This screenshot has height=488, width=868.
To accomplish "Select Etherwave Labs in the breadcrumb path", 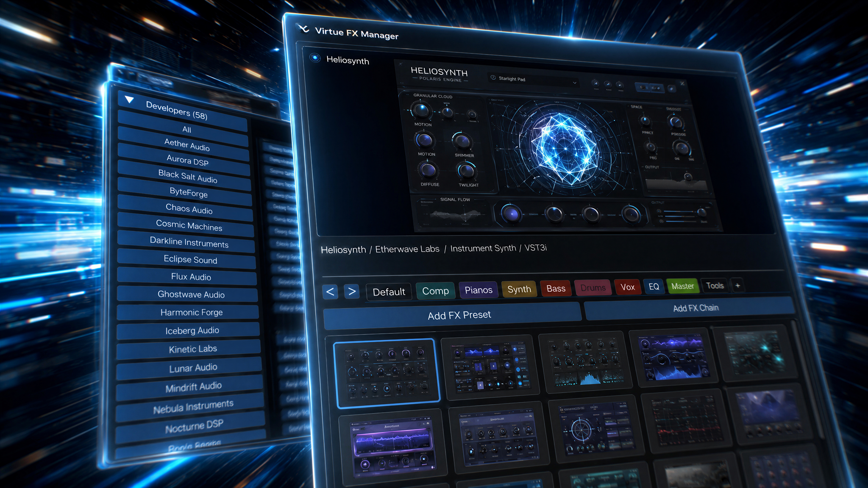I will 407,249.
